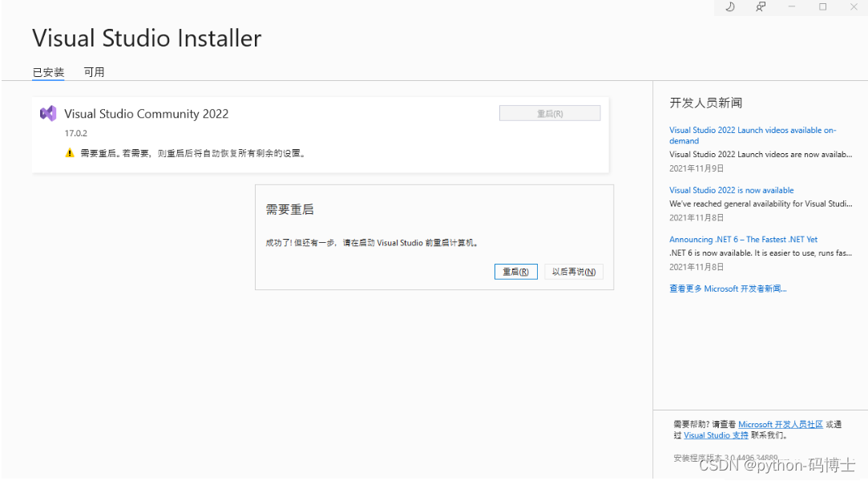Click 'Visual Studio Community 2022' product title
Image resolution: width=868 pixels, height=481 pixels.
point(146,114)
